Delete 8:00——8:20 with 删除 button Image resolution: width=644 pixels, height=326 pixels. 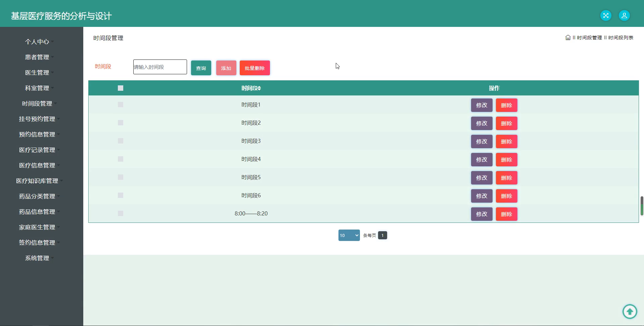tap(506, 214)
